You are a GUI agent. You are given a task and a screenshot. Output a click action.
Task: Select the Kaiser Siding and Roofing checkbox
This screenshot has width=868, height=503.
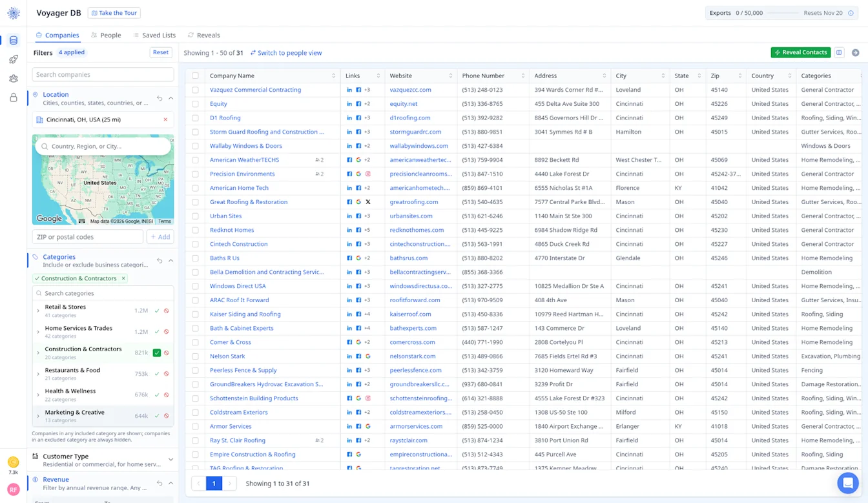click(196, 314)
